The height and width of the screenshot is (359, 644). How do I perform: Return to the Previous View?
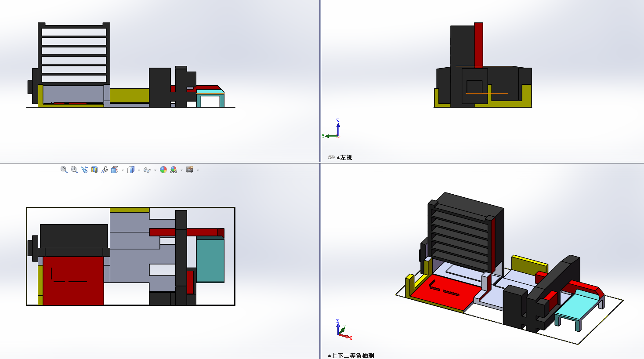(x=84, y=170)
